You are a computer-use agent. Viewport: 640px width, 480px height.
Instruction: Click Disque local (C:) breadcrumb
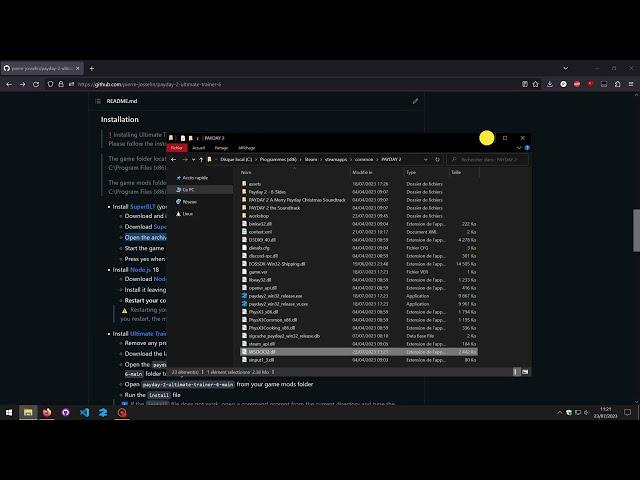(x=236, y=160)
